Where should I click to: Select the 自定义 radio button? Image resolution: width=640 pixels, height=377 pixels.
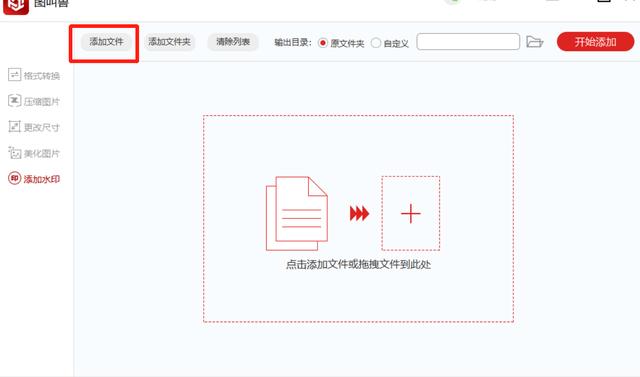pos(376,42)
